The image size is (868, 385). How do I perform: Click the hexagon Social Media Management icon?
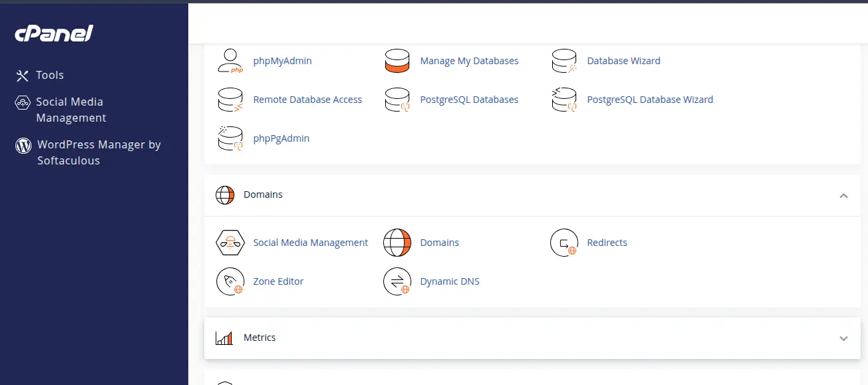coord(230,243)
